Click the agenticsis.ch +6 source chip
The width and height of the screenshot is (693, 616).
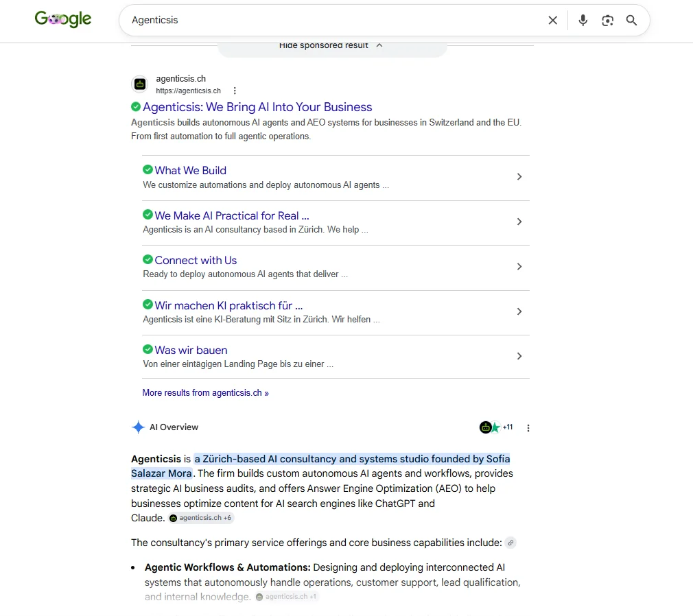(x=201, y=518)
